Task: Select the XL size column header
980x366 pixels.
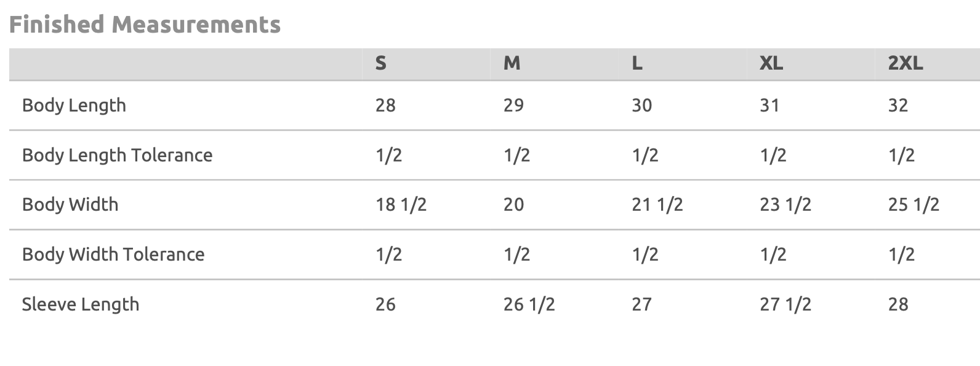Action: [771, 63]
